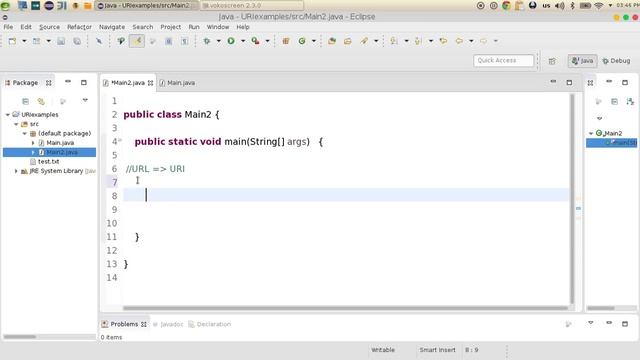Click the editor horizontal scrollbar

click(x=345, y=308)
